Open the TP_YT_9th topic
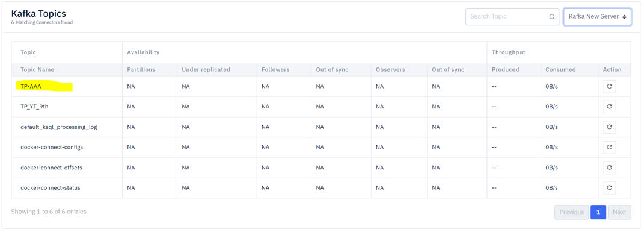 pyautogui.click(x=35, y=107)
